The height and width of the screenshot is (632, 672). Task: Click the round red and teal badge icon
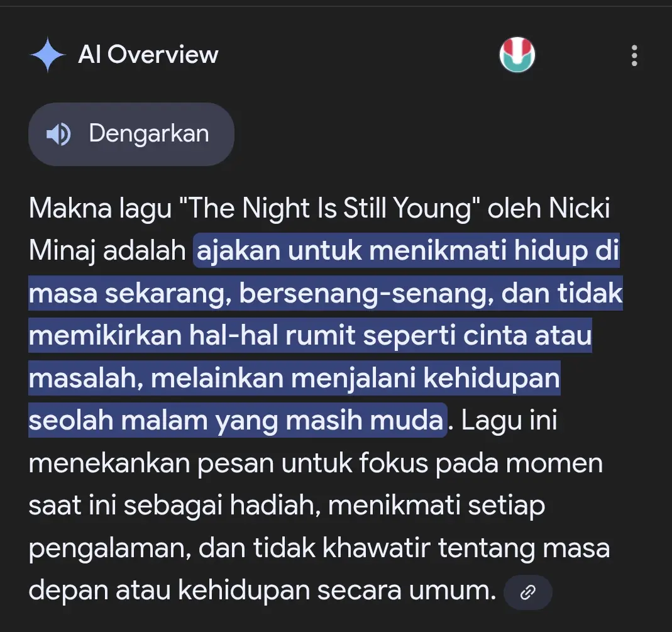tap(517, 55)
